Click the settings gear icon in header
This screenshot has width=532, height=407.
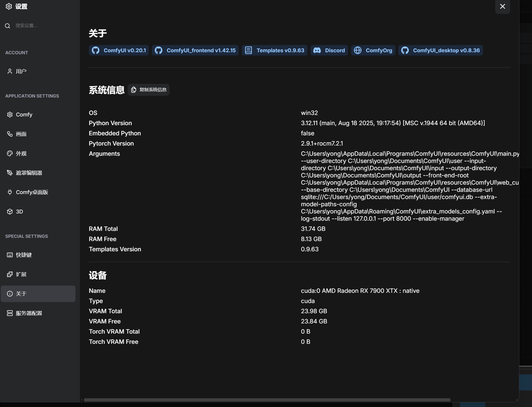click(x=9, y=6)
